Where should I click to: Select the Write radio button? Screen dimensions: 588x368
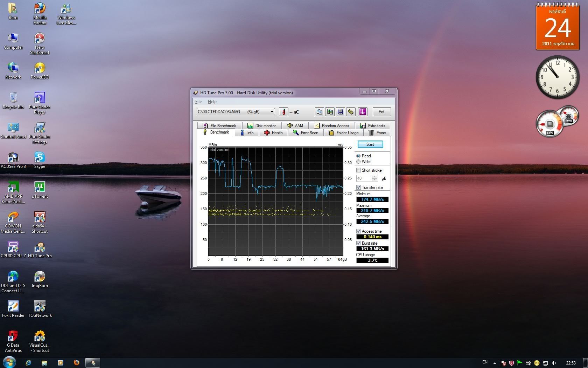pyautogui.click(x=358, y=162)
